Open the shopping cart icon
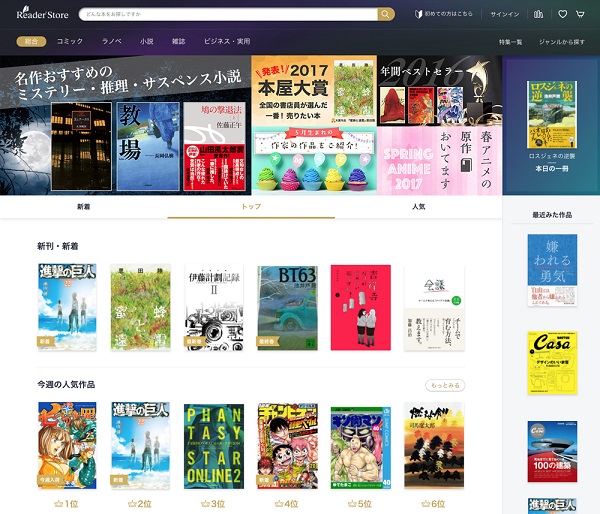The width and height of the screenshot is (600, 514). point(580,14)
